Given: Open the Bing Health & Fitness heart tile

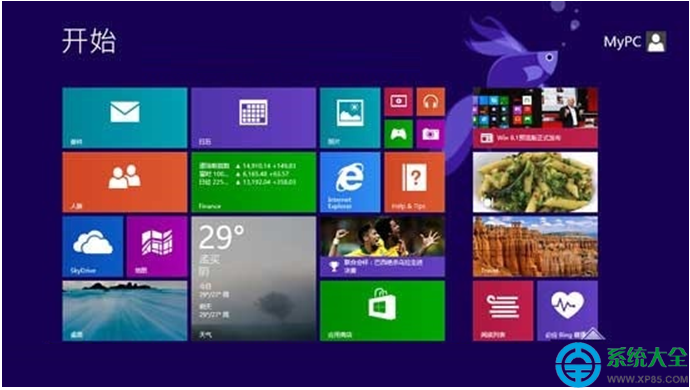Looking at the screenshot, I should tap(567, 311).
